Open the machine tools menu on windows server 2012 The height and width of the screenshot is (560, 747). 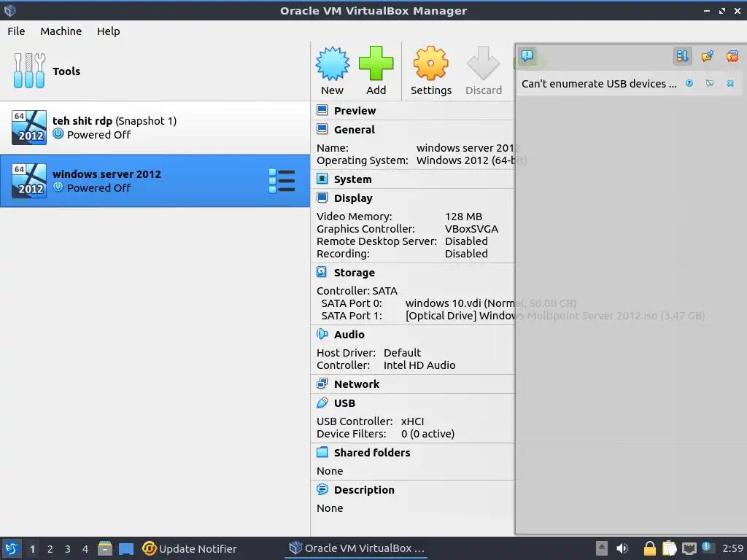[282, 181]
